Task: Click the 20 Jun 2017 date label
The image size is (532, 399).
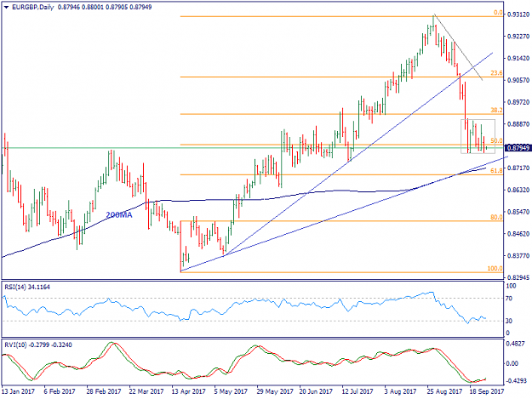Action: coord(316,391)
